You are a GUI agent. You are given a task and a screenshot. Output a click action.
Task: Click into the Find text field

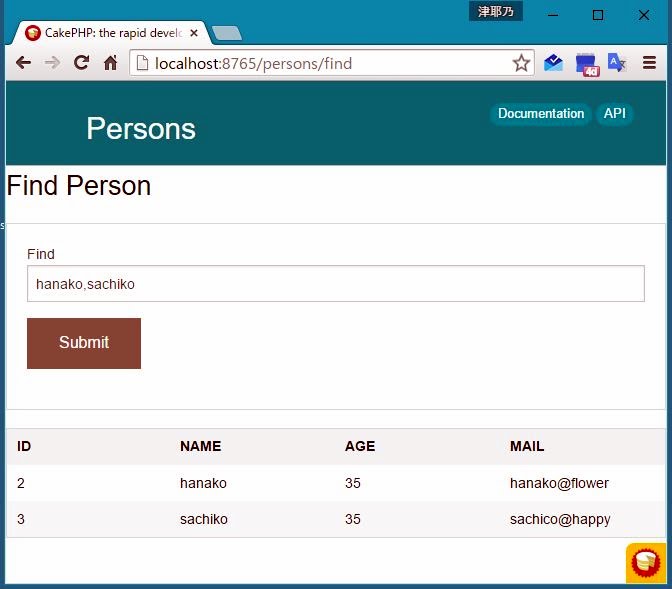tap(335, 284)
